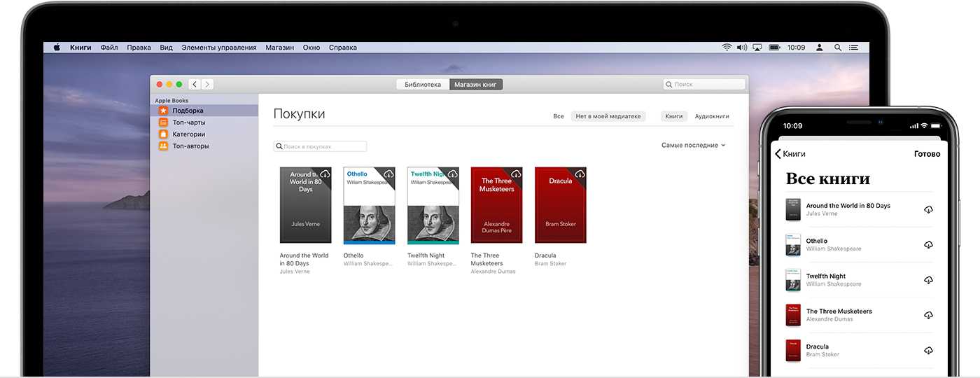Click the Поиск в покупках field
This screenshot has height=378, width=980.
coord(321,147)
